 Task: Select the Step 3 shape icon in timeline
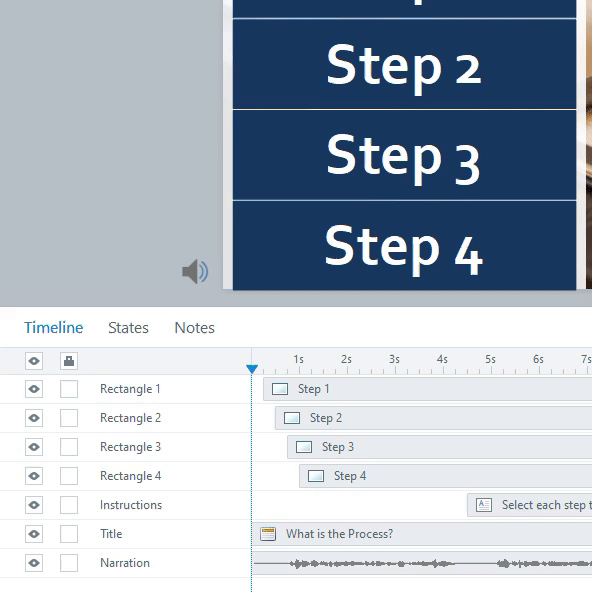click(x=304, y=447)
